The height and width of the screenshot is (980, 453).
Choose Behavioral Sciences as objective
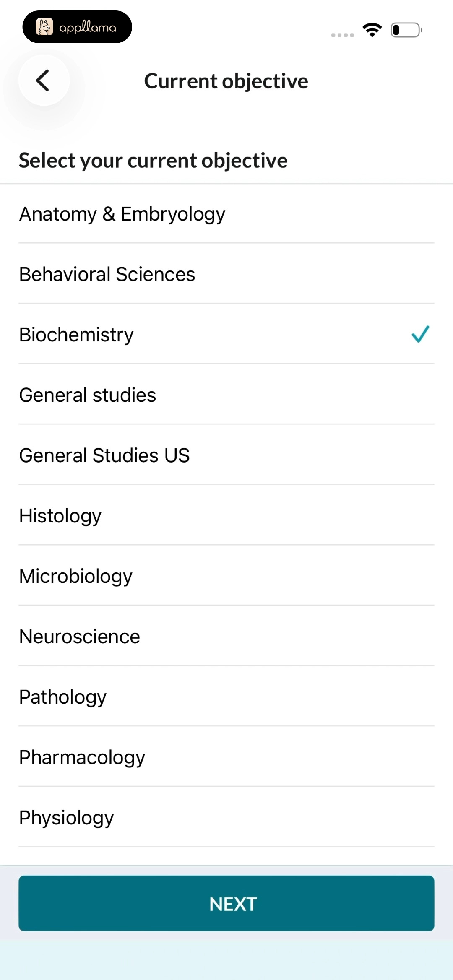click(x=226, y=274)
